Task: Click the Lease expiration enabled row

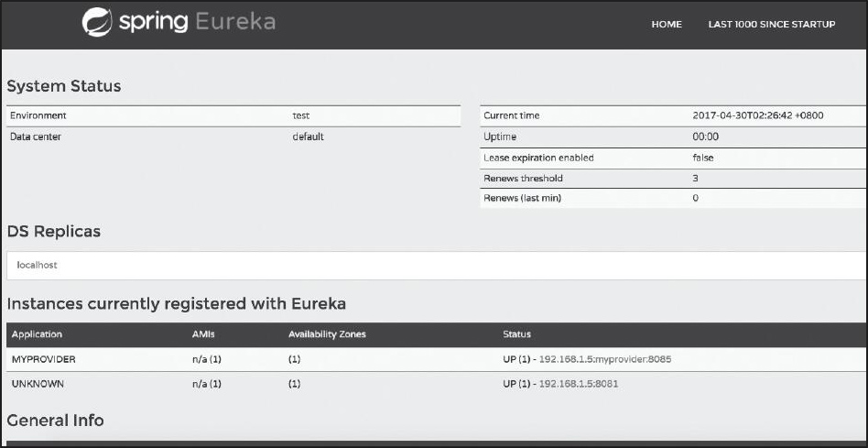Action: point(672,158)
